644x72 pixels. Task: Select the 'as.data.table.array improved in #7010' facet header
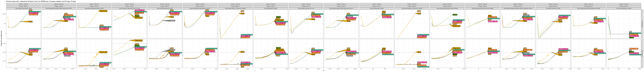click(200, 8)
